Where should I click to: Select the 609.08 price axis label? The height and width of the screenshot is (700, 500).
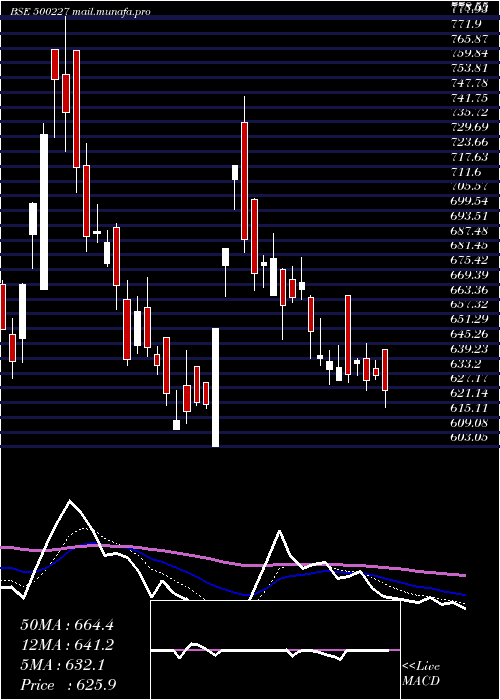click(x=470, y=423)
